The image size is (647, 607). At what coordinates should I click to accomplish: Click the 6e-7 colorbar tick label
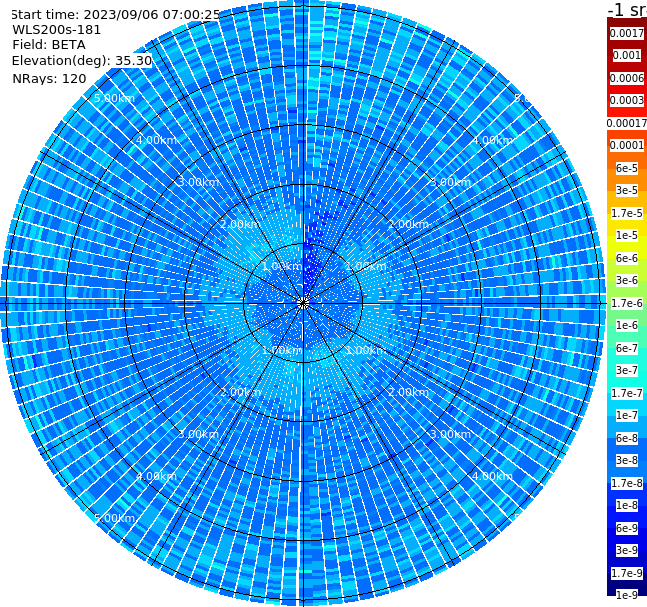click(x=627, y=348)
